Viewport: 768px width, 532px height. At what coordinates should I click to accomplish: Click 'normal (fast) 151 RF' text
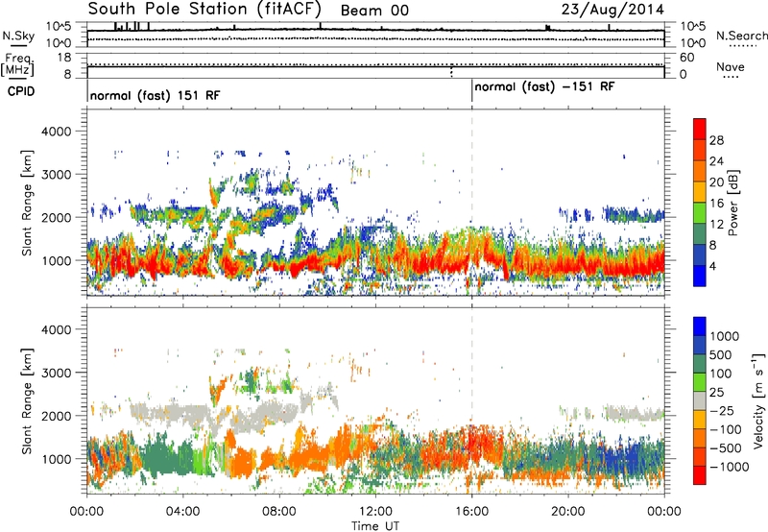pos(155,95)
